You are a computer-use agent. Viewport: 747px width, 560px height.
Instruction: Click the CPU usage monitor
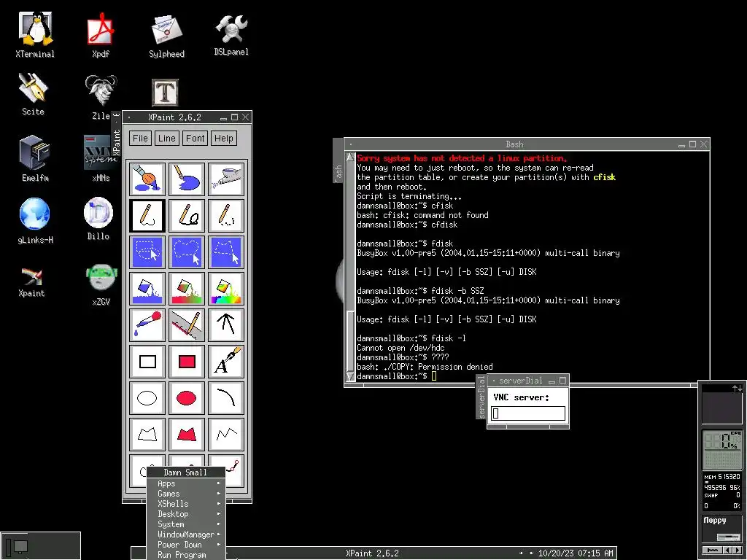(722, 449)
